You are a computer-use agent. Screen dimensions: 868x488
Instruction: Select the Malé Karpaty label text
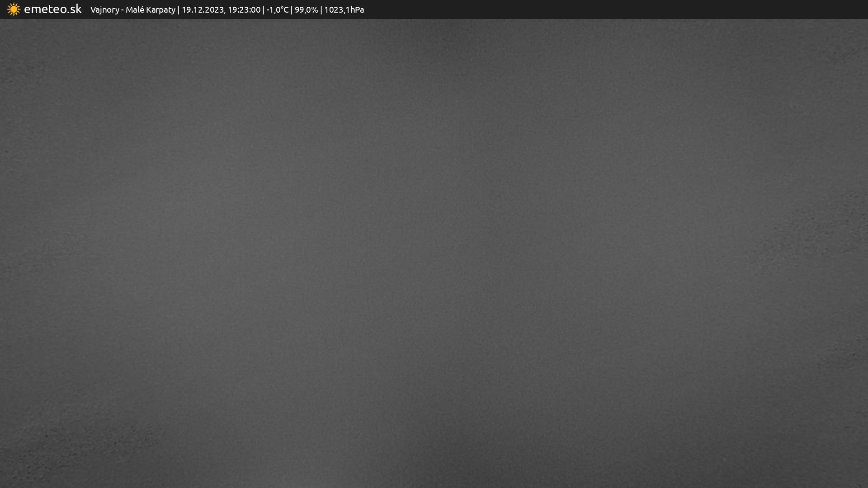point(150,10)
